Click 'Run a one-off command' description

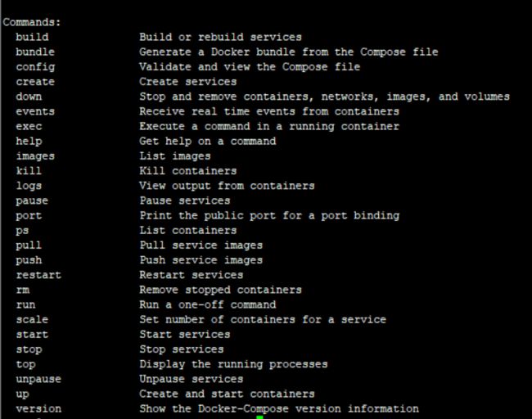pyautogui.click(x=208, y=304)
